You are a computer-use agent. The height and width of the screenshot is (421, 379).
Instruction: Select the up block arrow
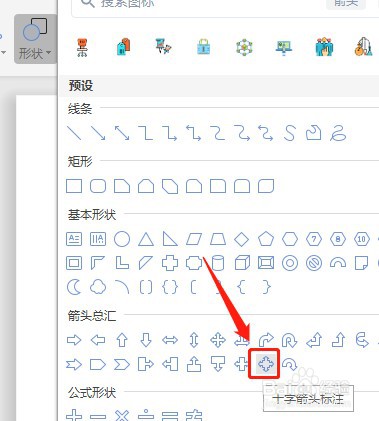point(122,340)
